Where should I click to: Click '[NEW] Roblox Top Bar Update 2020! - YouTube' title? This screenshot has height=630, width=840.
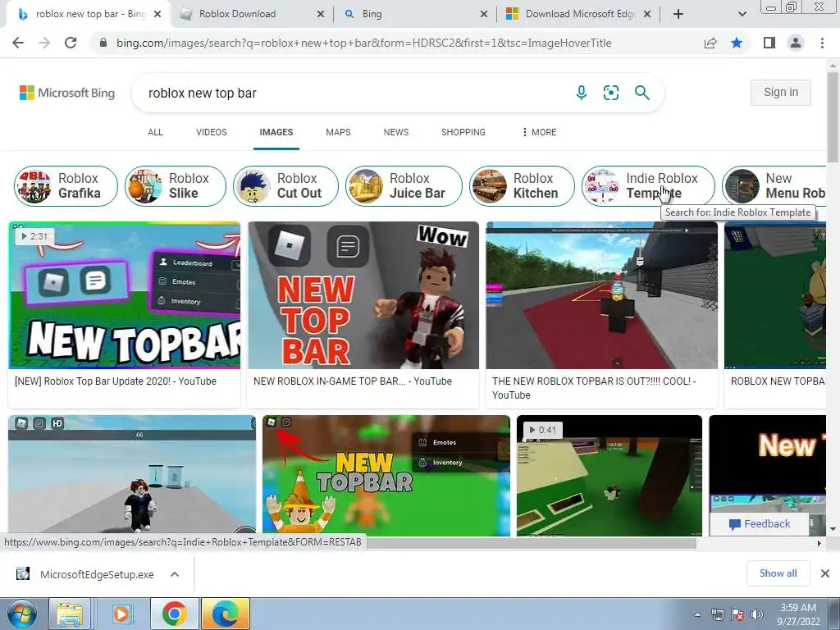[116, 381]
